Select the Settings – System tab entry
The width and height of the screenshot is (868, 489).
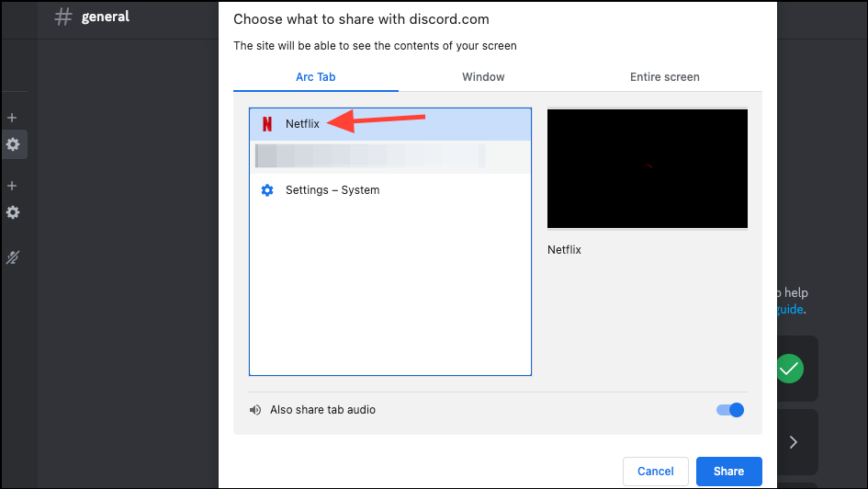click(x=389, y=190)
